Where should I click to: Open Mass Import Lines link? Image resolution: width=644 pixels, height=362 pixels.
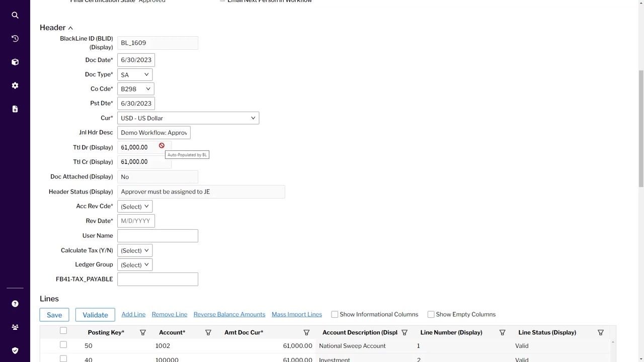point(297,314)
